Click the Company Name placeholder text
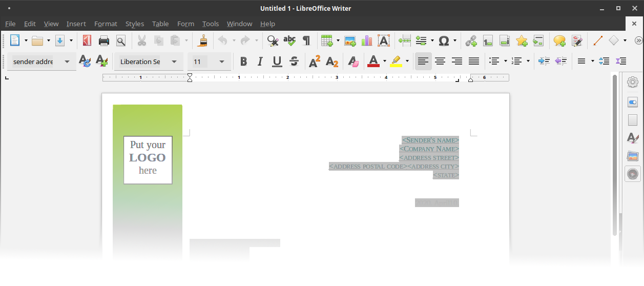This screenshot has height=286, width=644. [x=429, y=149]
